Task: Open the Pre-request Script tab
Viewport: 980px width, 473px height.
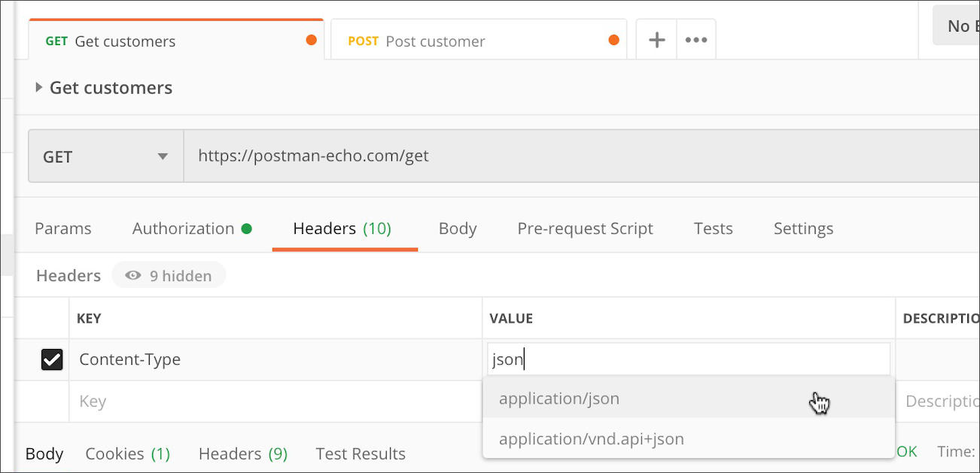Action: [x=585, y=228]
